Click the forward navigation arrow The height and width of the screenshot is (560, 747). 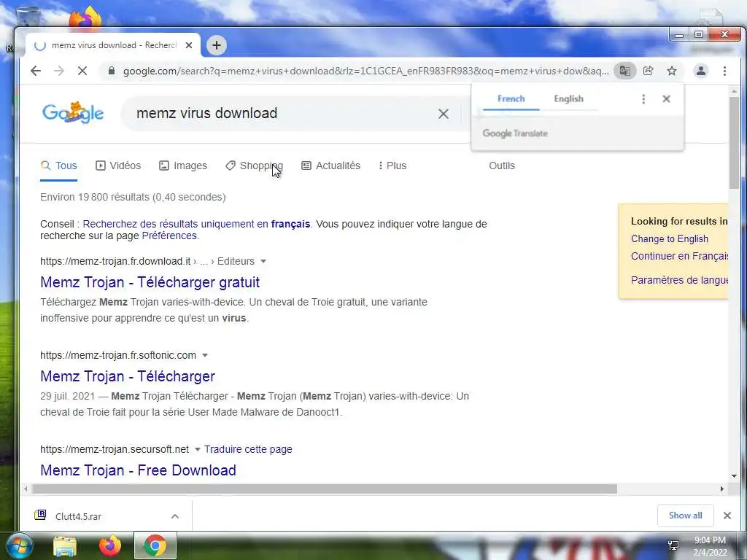tap(58, 71)
